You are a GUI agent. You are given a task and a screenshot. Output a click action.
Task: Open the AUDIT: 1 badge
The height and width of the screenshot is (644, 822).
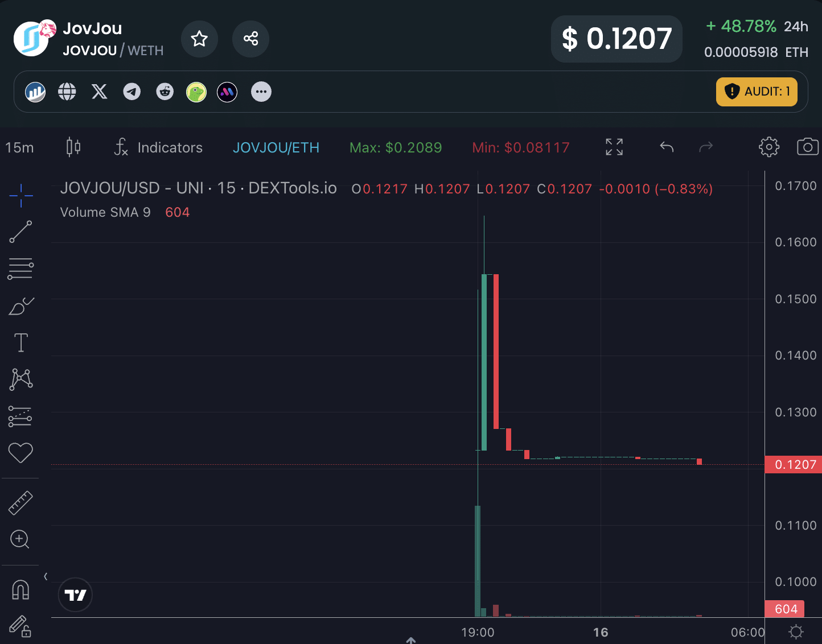point(757,92)
